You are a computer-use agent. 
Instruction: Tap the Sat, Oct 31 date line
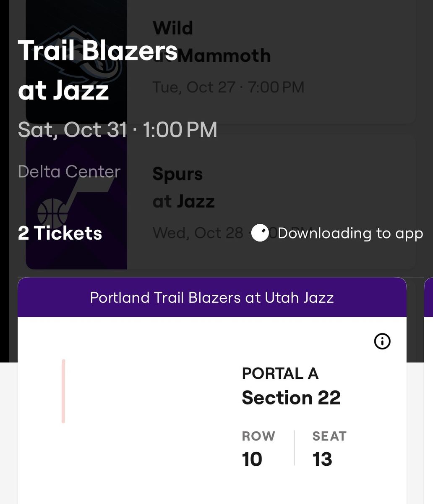coord(117,129)
